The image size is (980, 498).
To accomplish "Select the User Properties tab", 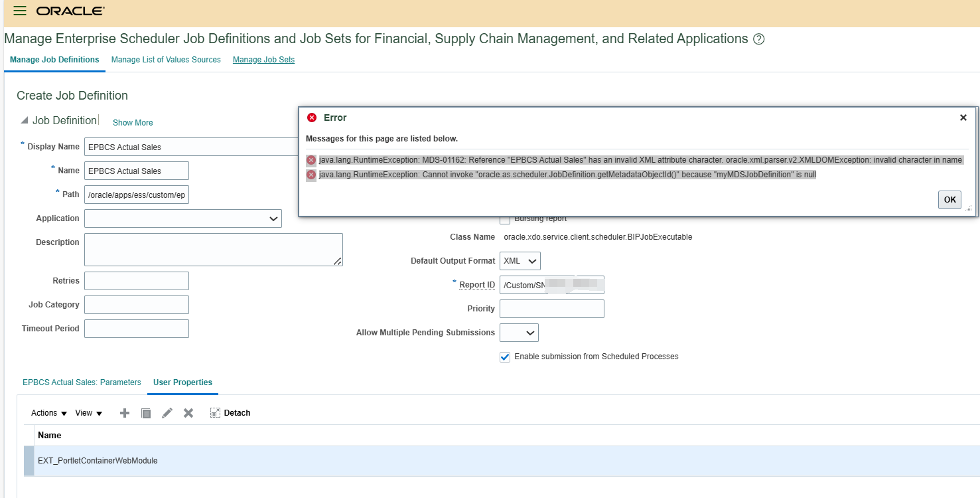I will (182, 382).
